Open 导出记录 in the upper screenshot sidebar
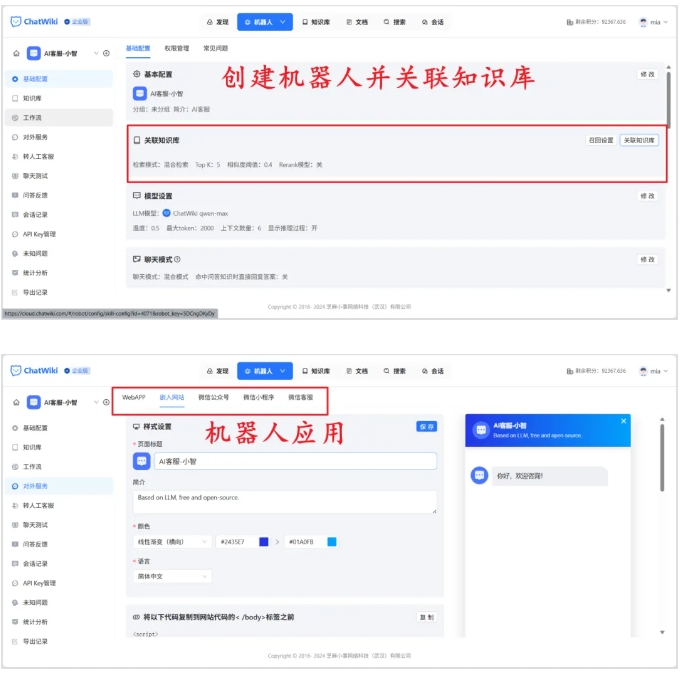 (x=59, y=292)
